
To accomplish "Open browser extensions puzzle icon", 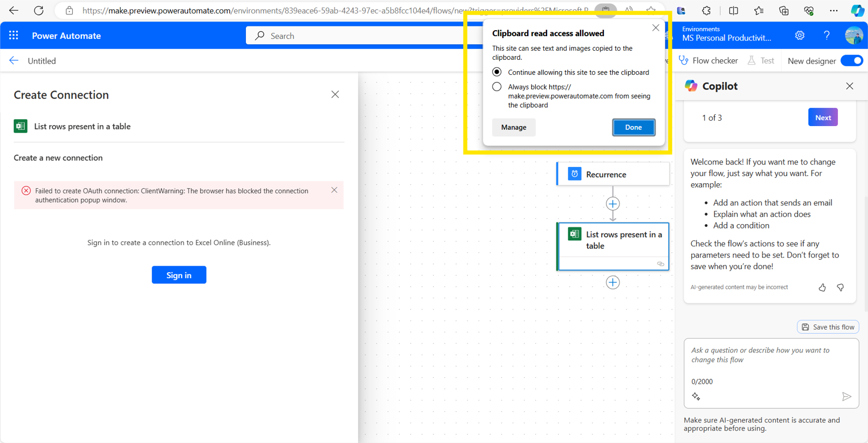I will coord(706,10).
